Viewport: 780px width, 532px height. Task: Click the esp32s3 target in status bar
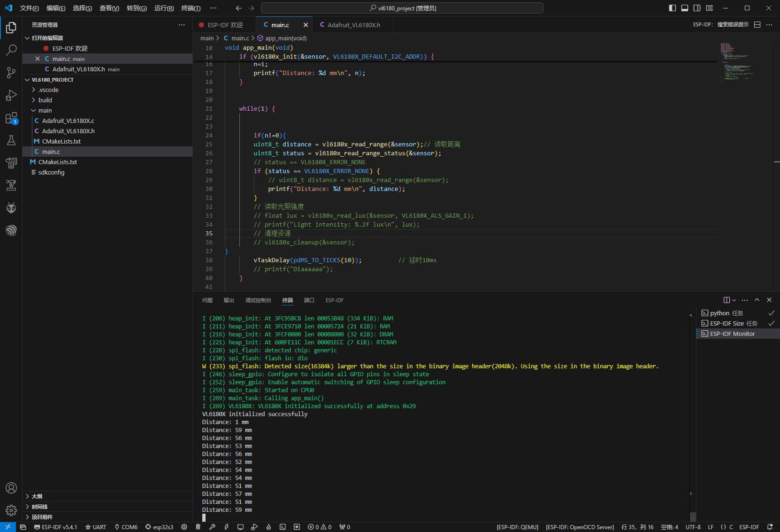click(159, 527)
